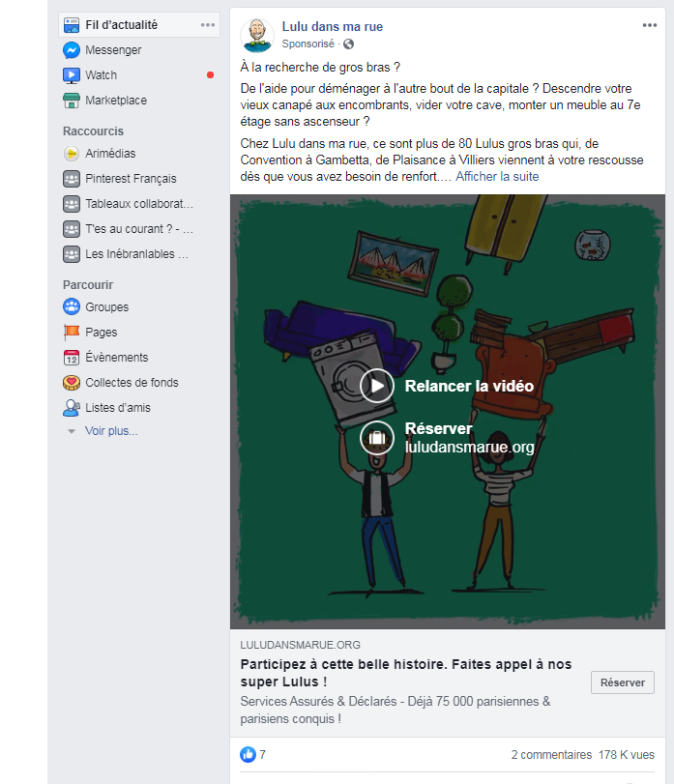
Task: Open Marketplace storefront icon
Action: pyautogui.click(x=71, y=101)
